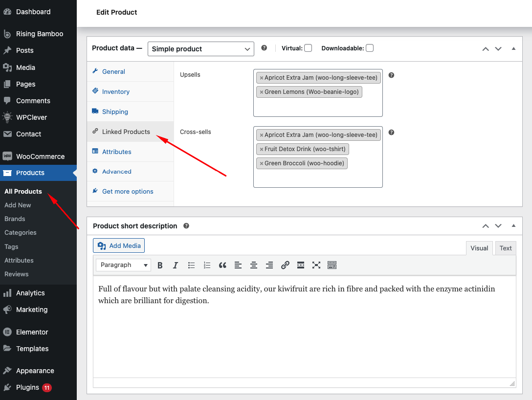Click the Bold formatting icon
The height and width of the screenshot is (400, 532).
(160, 265)
